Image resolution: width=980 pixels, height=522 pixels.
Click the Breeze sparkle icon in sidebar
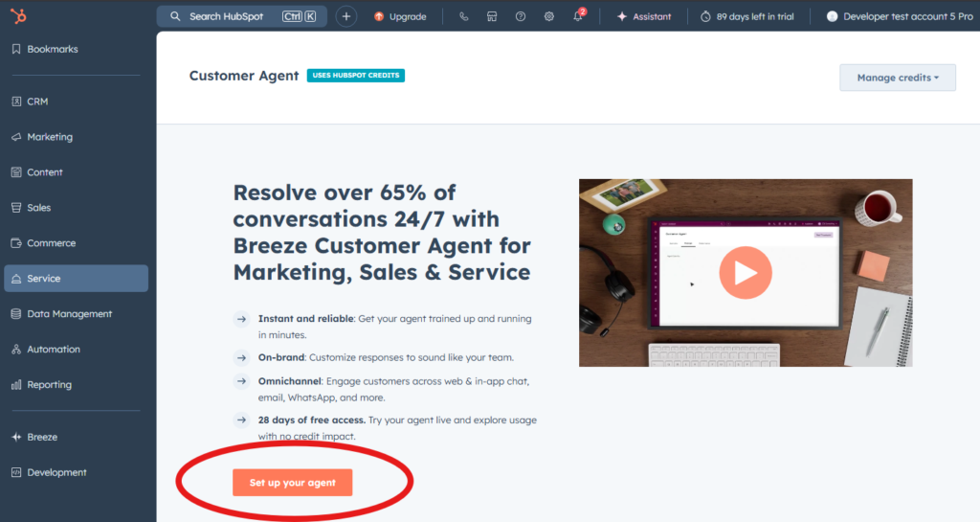16,437
